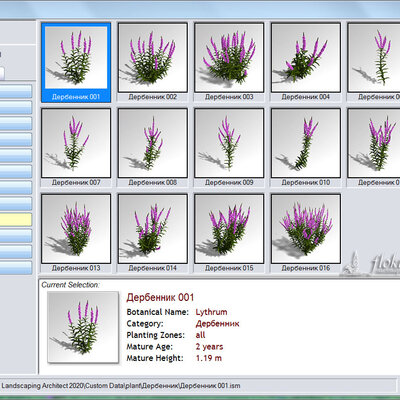Pick the Дербенник 009 plant thumbnail
The width and height of the screenshot is (400, 400).
pos(229,143)
